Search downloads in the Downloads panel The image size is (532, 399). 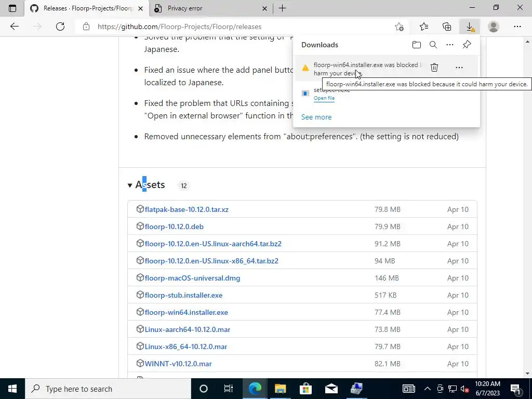point(433,45)
